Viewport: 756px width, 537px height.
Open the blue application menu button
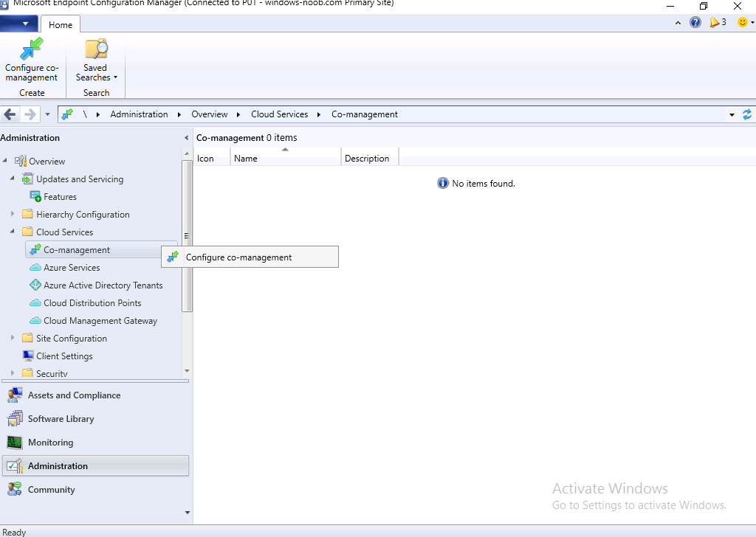18,23
